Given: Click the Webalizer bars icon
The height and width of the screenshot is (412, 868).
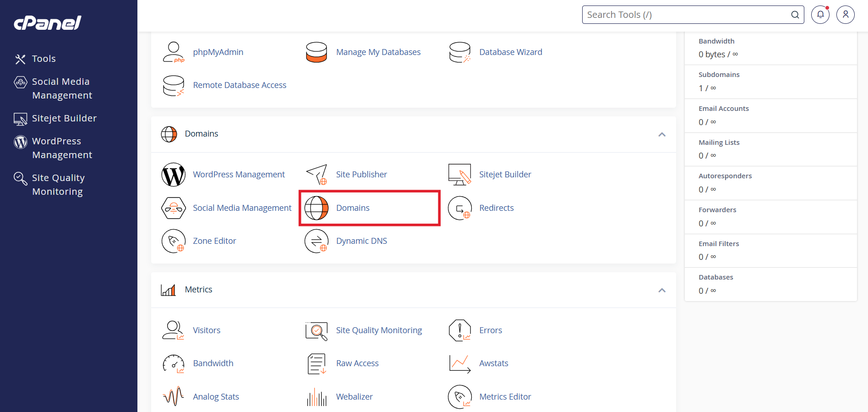Looking at the screenshot, I should pyautogui.click(x=317, y=397).
